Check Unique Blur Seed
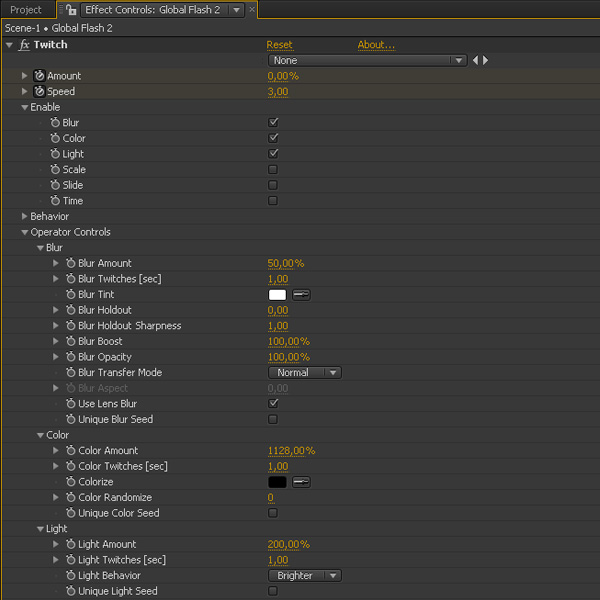 pos(273,419)
